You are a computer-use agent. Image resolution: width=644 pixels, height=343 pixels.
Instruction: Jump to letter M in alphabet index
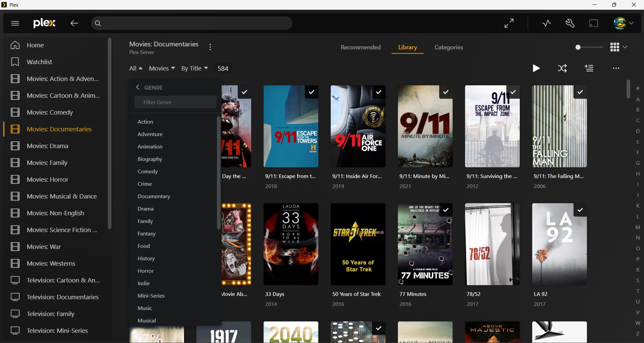(638, 227)
